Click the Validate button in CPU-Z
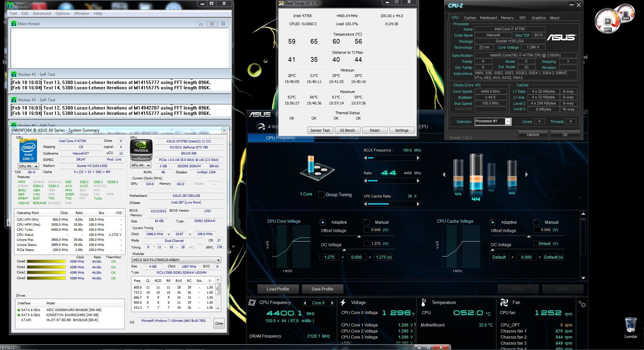This screenshot has width=644, height=350. [x=533, y=135]
